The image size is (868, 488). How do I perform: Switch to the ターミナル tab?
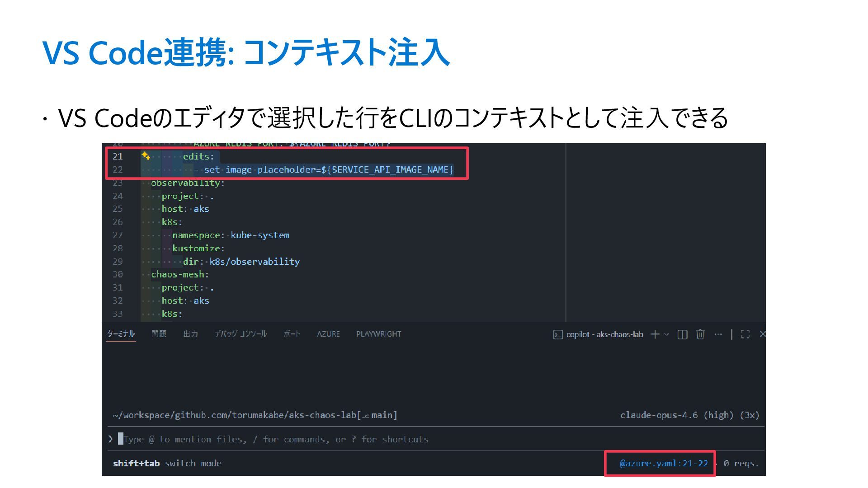pos(121,334)
